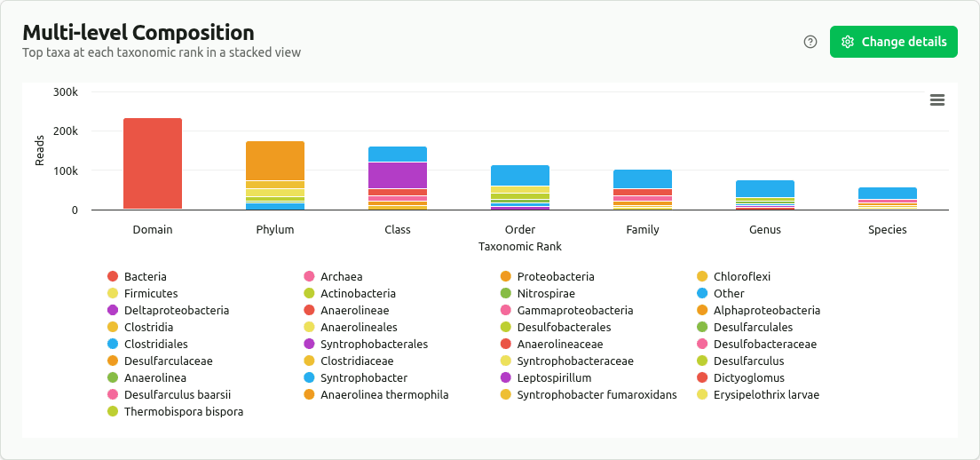Toggle the Other legend entry
Image resolution: width=980 pixels, height=460 pixels.
[728, 294]
